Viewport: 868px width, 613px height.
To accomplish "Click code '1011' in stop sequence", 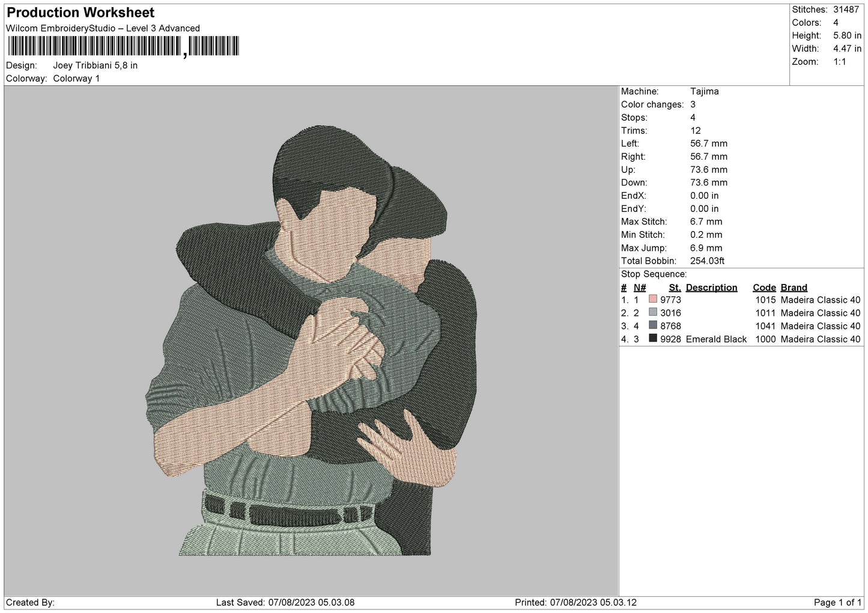I will coord(765,313).
